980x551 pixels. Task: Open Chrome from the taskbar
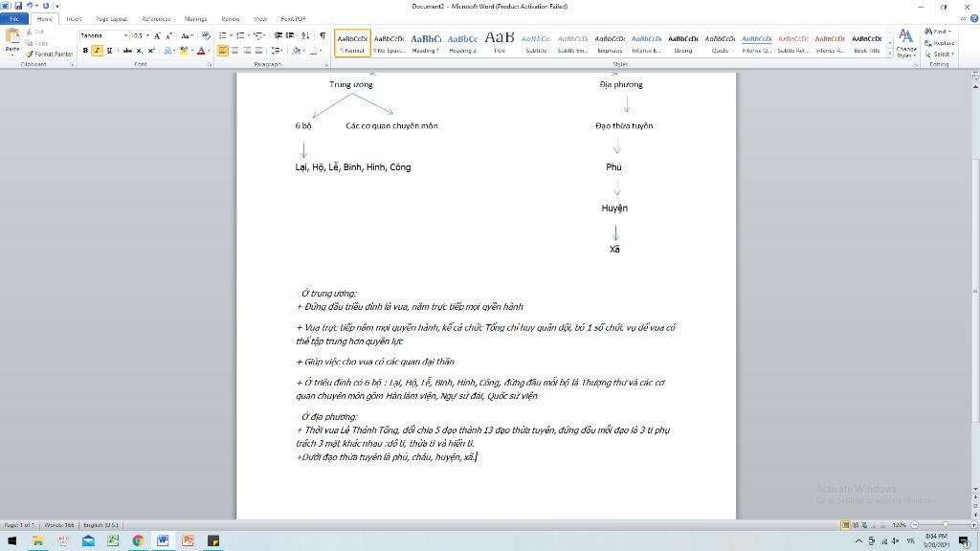pyautogui.click(x=138, y=541)
